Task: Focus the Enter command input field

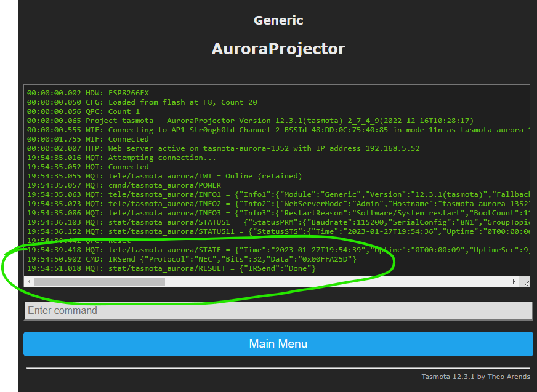Action: pos(278,311)
